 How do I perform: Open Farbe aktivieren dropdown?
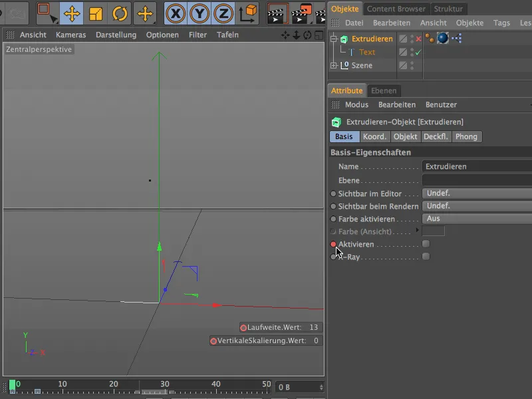point(477,219)
